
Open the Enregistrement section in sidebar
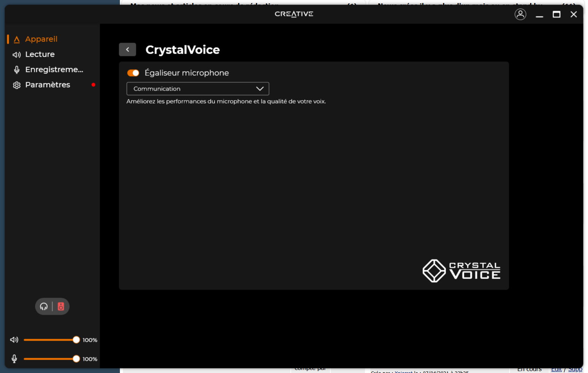(54, 70)
